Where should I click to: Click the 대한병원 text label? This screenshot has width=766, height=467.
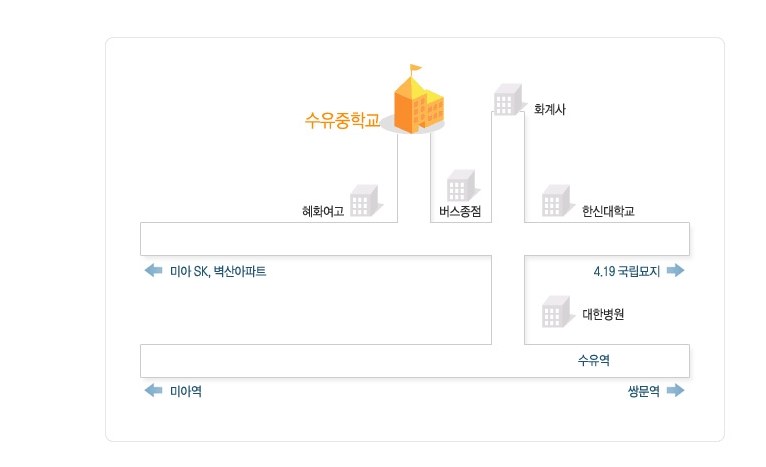pyautogui.click(x=603, y=314)
